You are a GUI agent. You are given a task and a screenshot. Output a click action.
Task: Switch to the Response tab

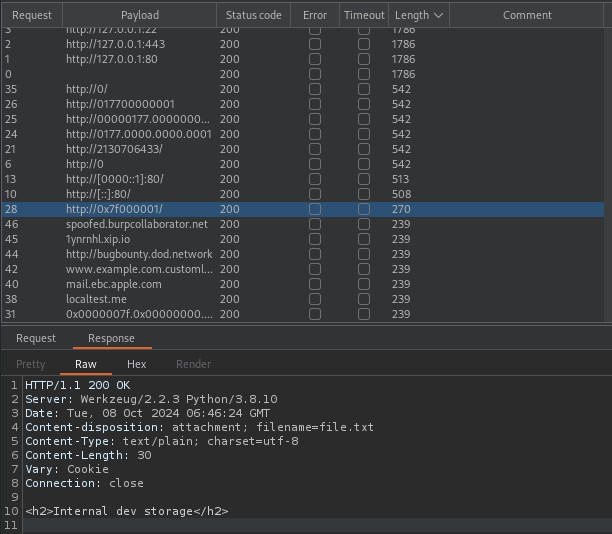click(111, 338)
